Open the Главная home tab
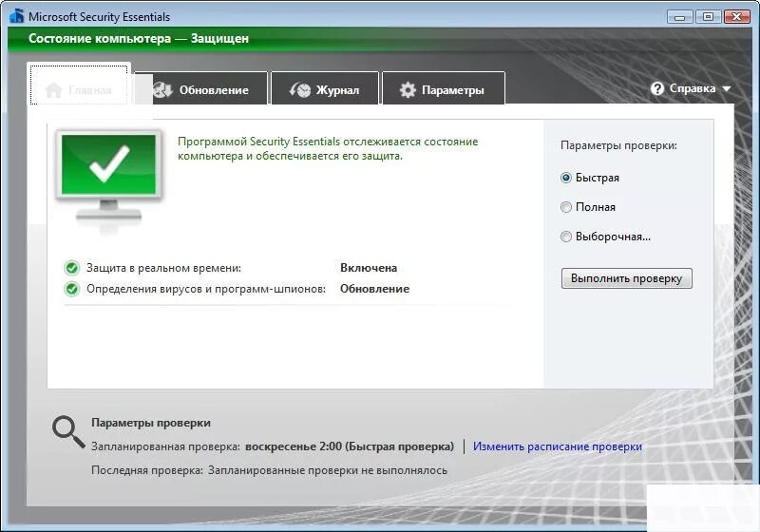Screen dimensions: 760x532 79,85
